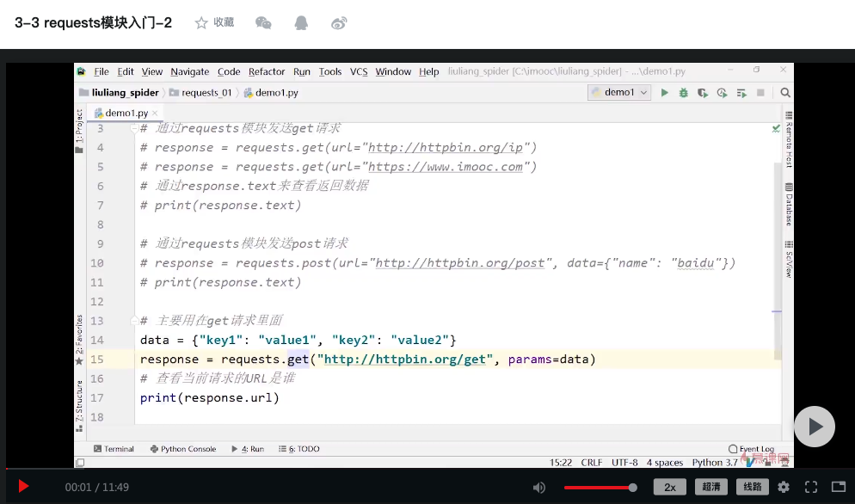Click the concurrency diagram run icon

coord(741,93)
